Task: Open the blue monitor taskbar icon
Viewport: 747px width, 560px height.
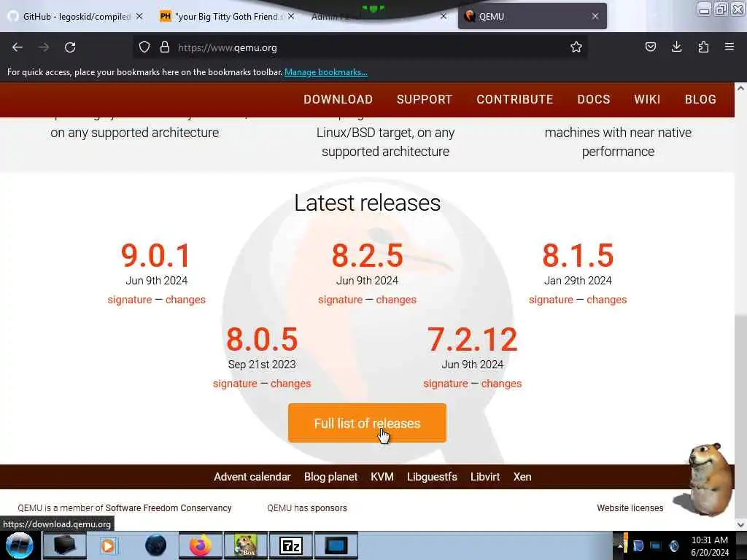Action: tap(336, 545)
